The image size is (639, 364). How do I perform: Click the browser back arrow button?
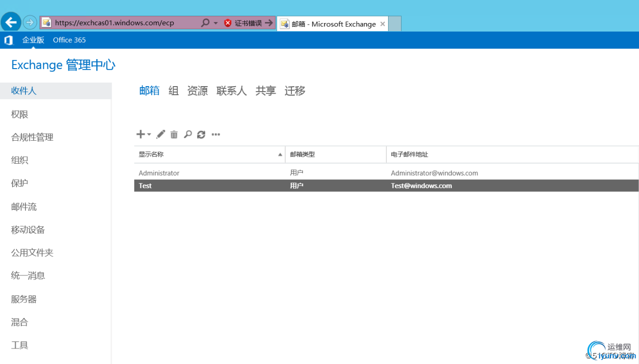(x=11, y=22)
